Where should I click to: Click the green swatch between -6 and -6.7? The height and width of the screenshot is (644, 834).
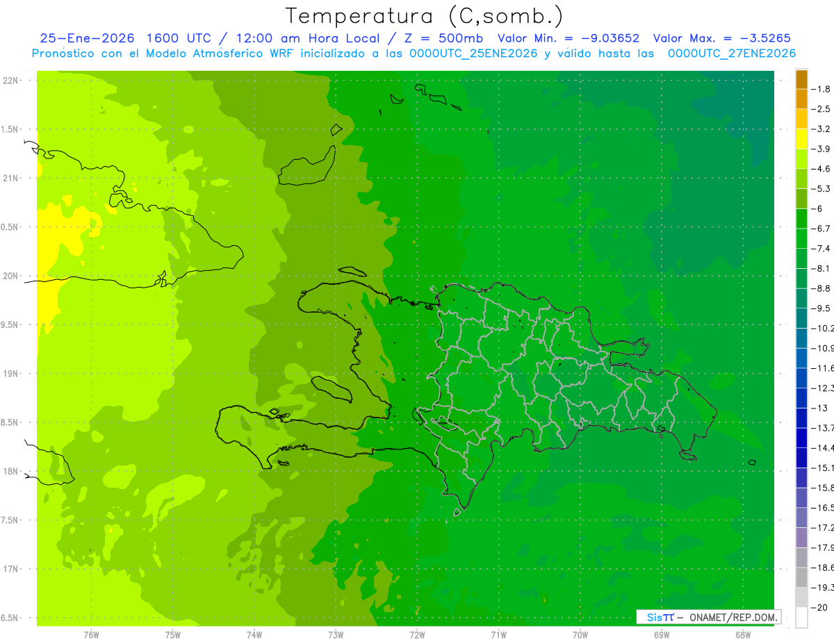[x=801, y=219]
